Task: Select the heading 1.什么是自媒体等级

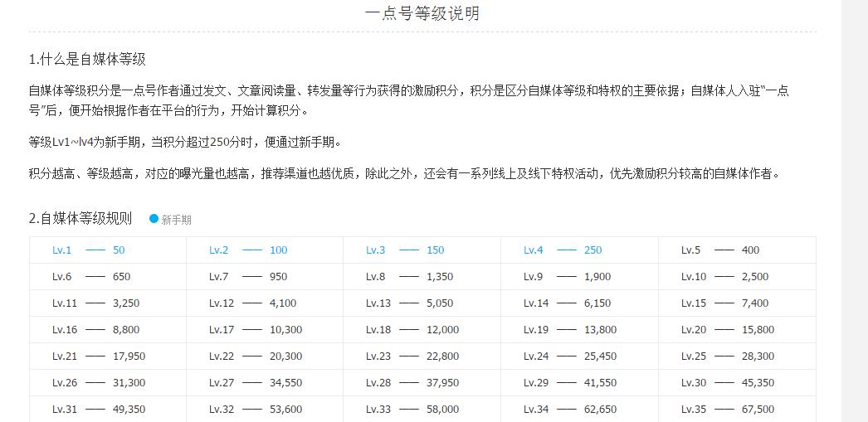Action: 87,59
